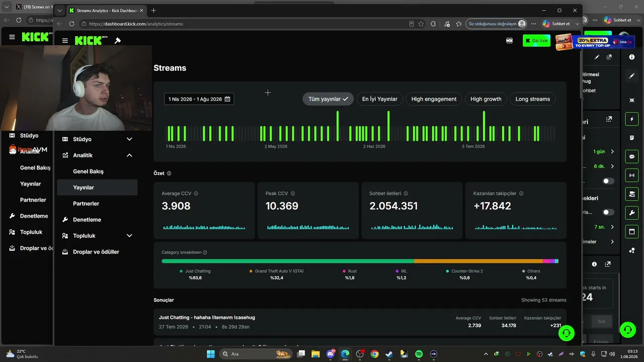Open the 6 dk. chevron in background panel

click(x=612, y=166)
